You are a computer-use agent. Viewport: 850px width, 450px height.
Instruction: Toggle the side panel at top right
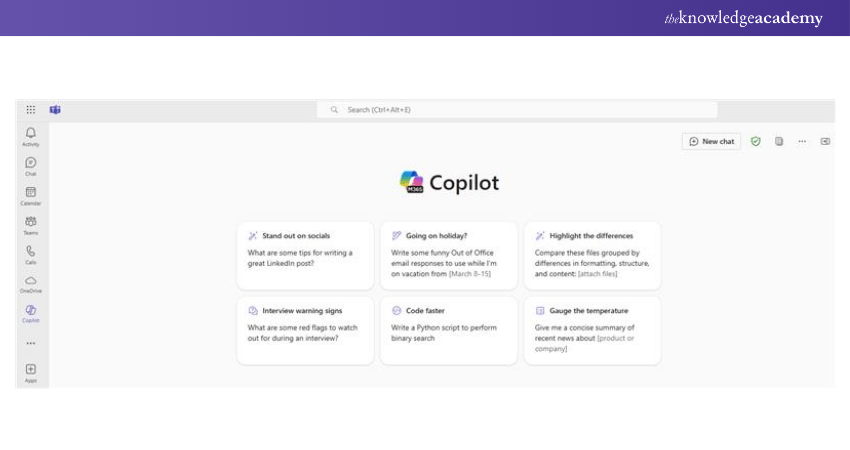pos(825,141)
